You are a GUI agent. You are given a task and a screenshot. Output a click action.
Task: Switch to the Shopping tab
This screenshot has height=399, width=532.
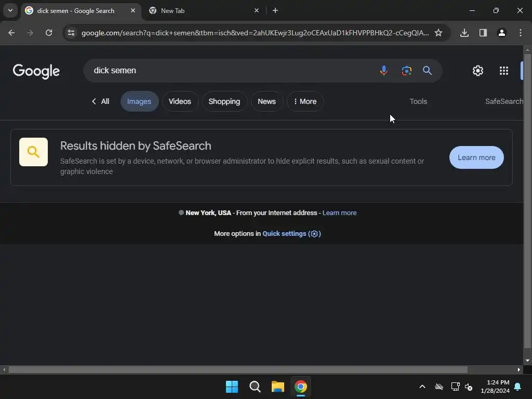point(224,101)
